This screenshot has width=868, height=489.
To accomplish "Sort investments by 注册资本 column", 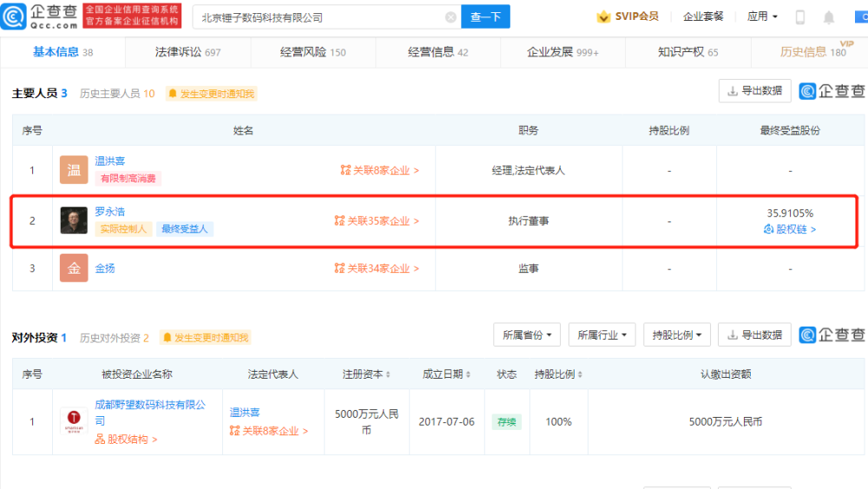I will pyautogui.click(x=370, y=374).
